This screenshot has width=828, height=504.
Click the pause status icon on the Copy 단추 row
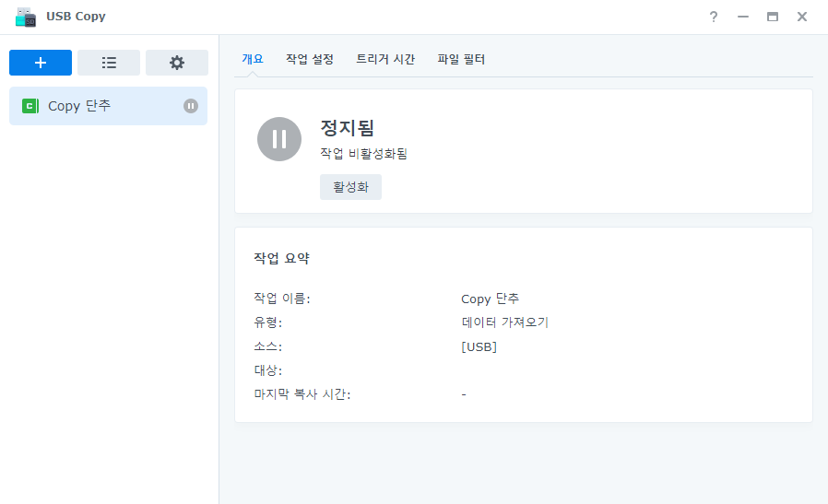[191, 106]
